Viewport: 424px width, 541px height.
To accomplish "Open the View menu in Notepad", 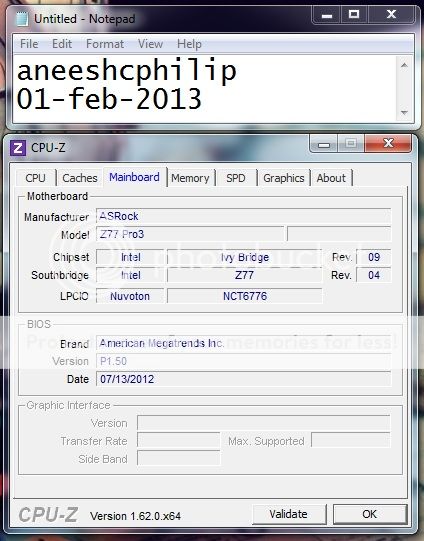I will [x=150, y=44].
